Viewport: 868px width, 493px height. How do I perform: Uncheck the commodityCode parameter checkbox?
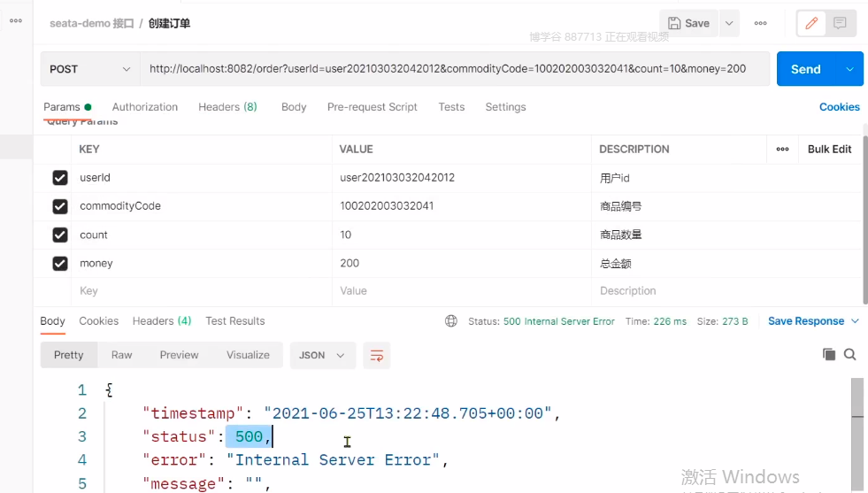coord(60,206)
